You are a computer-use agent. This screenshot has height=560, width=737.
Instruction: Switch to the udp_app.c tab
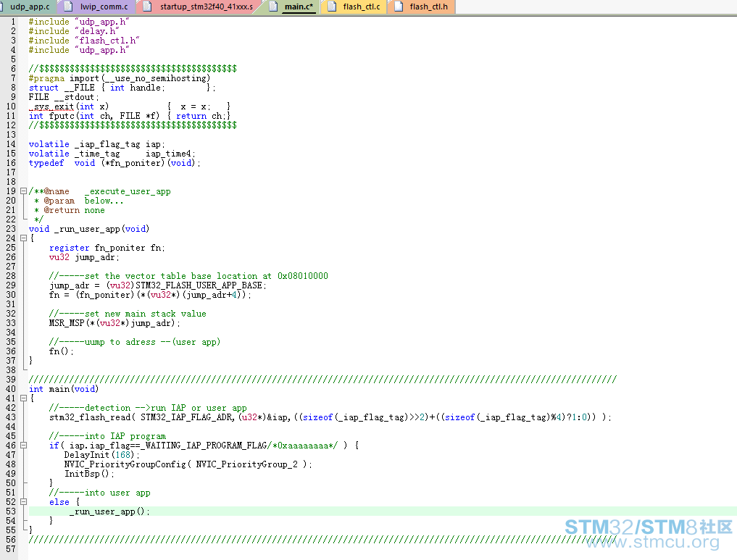28,7
